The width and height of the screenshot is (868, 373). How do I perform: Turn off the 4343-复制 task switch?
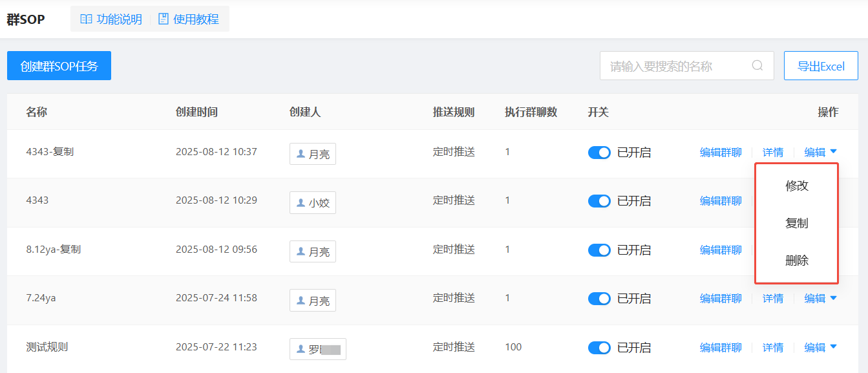click(599, 153)
